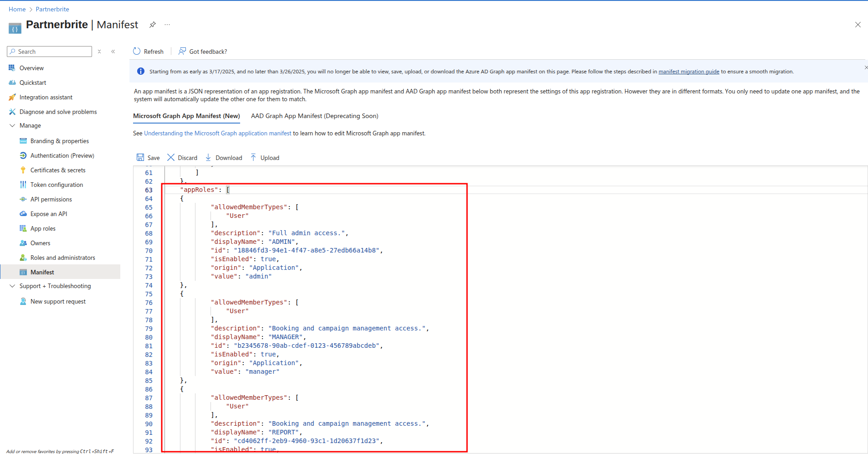
Task: Click "REPORT" displayName value
Action: [284, 432]
